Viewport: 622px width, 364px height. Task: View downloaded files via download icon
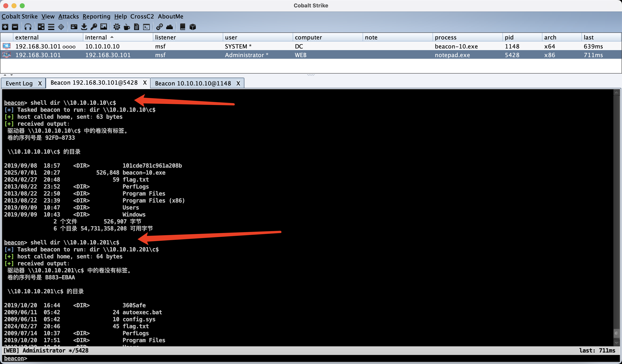[84, 27]
